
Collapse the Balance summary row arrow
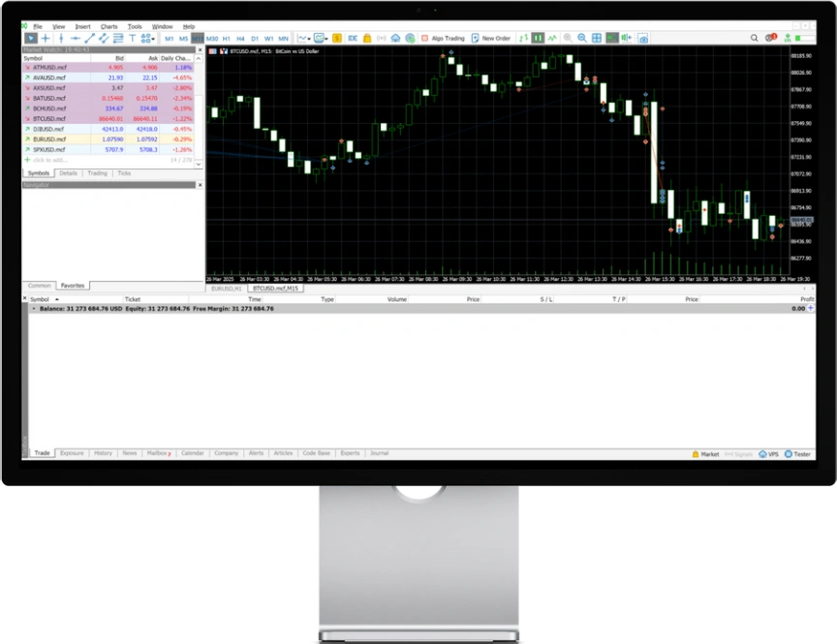(x=35, y=308)
